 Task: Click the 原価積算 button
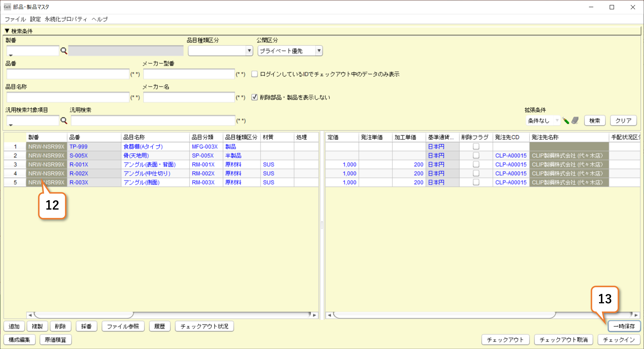(55, 340)
